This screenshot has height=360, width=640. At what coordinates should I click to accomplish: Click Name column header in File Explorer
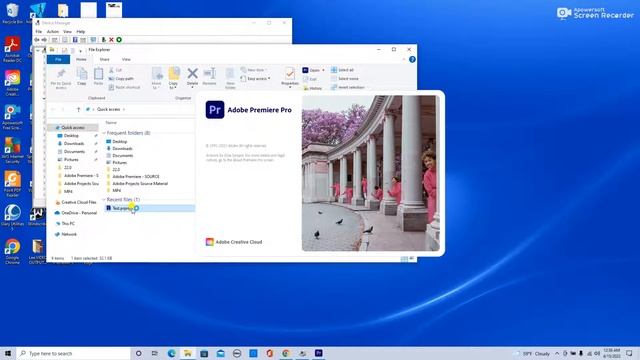(111, 122)
